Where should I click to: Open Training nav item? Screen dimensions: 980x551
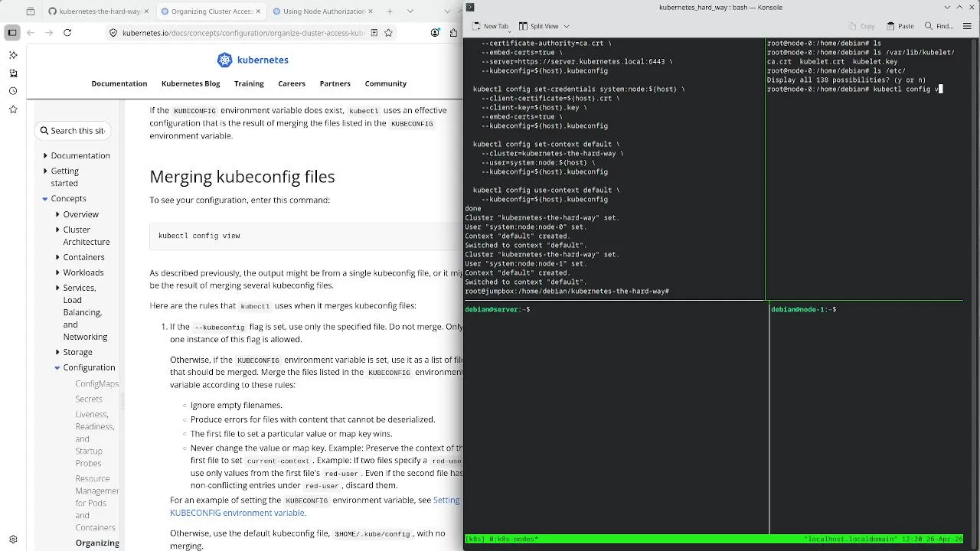(249, 83)
